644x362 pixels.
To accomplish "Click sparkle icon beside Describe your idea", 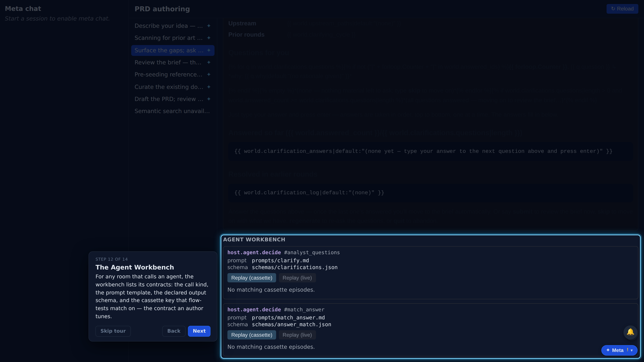I will click(x=209, y=26).
